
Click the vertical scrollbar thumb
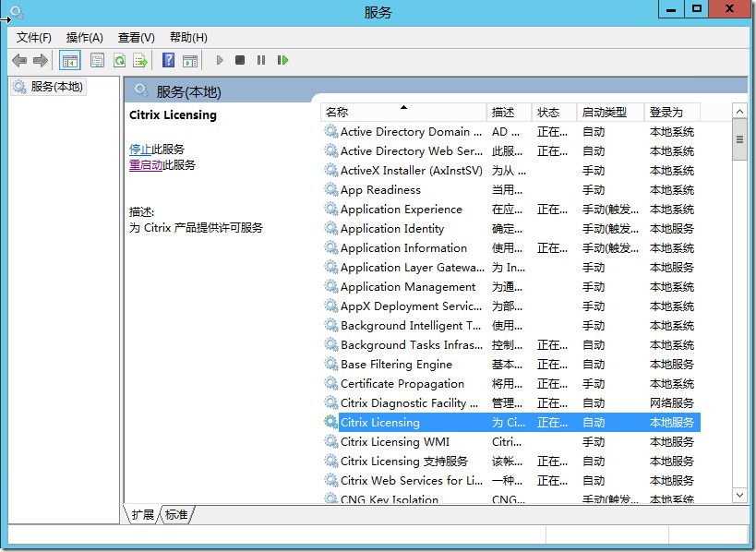click(x=739, y=139)
